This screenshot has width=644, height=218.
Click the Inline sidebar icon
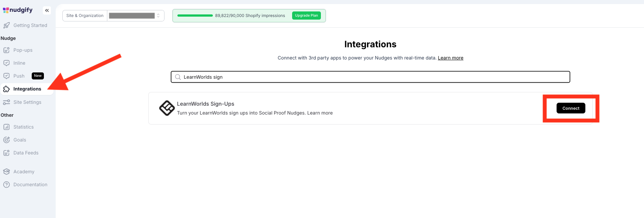point(6,63)
